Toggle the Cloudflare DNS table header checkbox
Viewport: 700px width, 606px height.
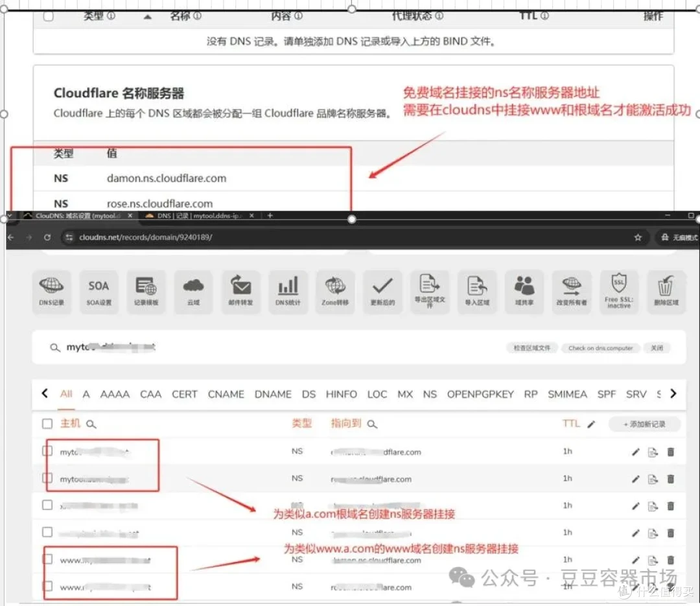tap(49, 16)
